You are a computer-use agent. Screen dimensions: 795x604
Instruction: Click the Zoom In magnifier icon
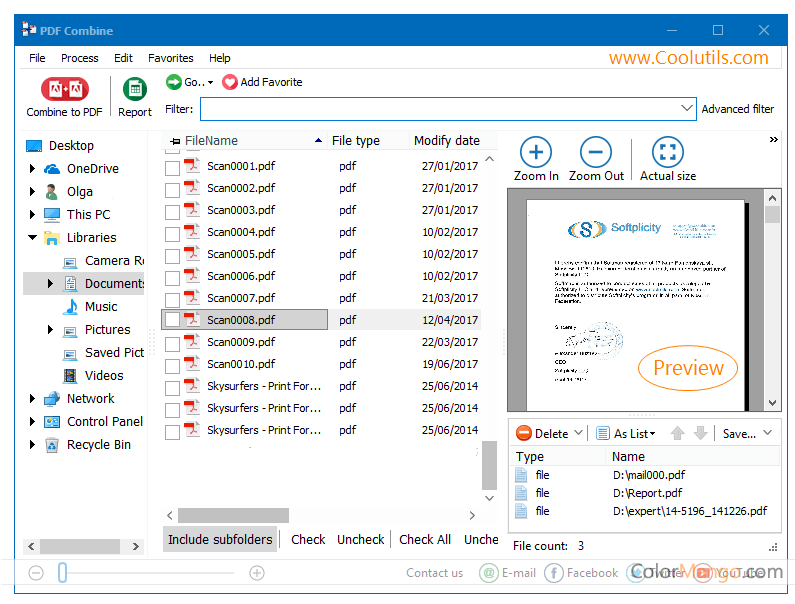coord(536,152)
